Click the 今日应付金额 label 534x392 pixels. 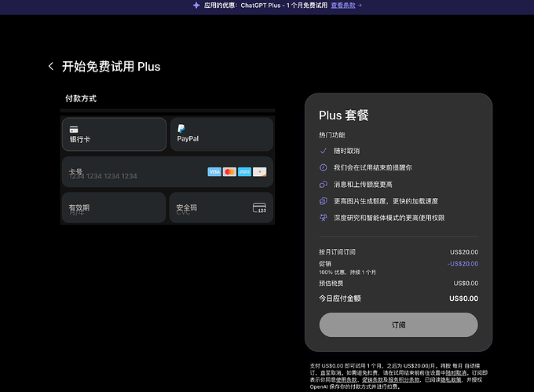pos(339,299)
